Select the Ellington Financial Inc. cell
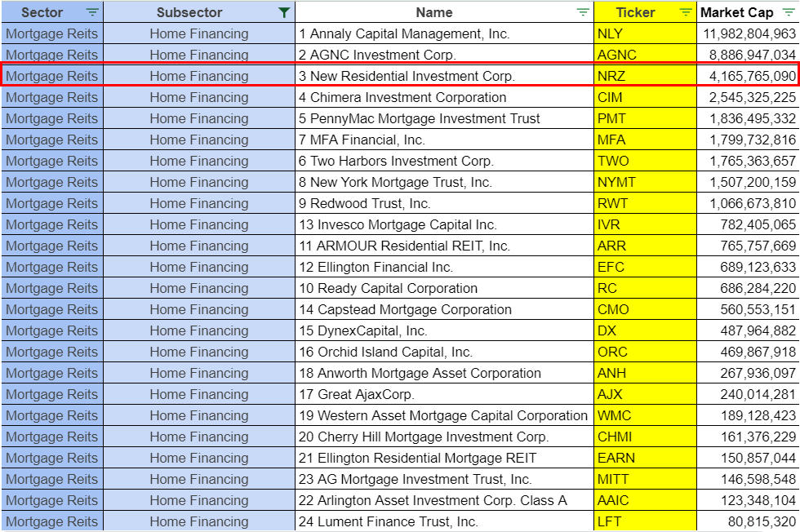800x532 pixels. point(444,268)
